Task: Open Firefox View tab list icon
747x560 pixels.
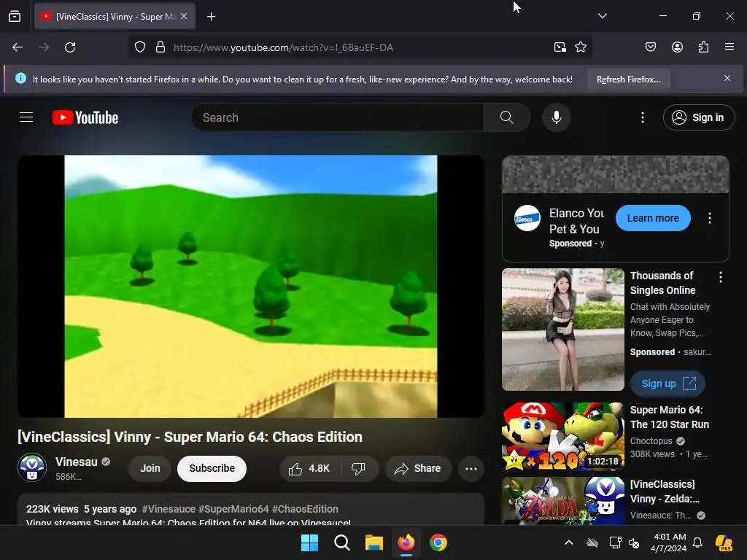Action: [15, 17]
